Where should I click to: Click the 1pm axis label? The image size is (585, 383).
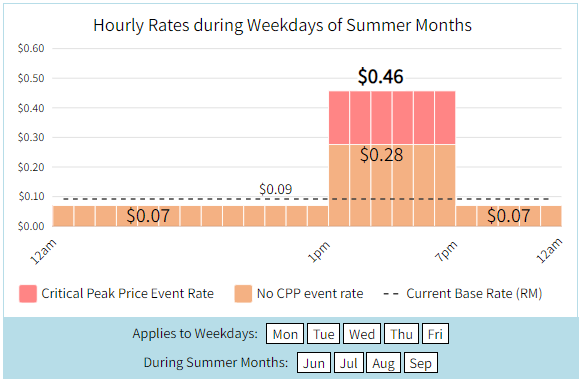pos(319,252)
